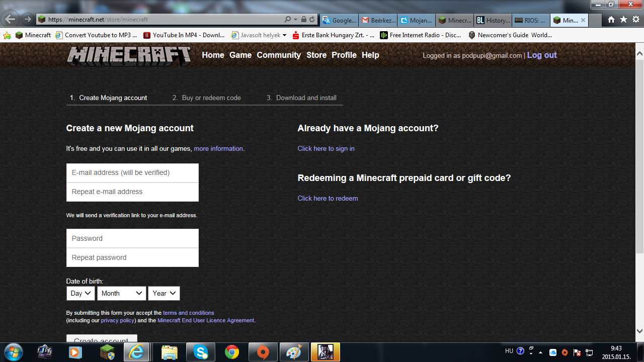
Task: Switch to the Minecr... tab
Action: coord(455,21)
